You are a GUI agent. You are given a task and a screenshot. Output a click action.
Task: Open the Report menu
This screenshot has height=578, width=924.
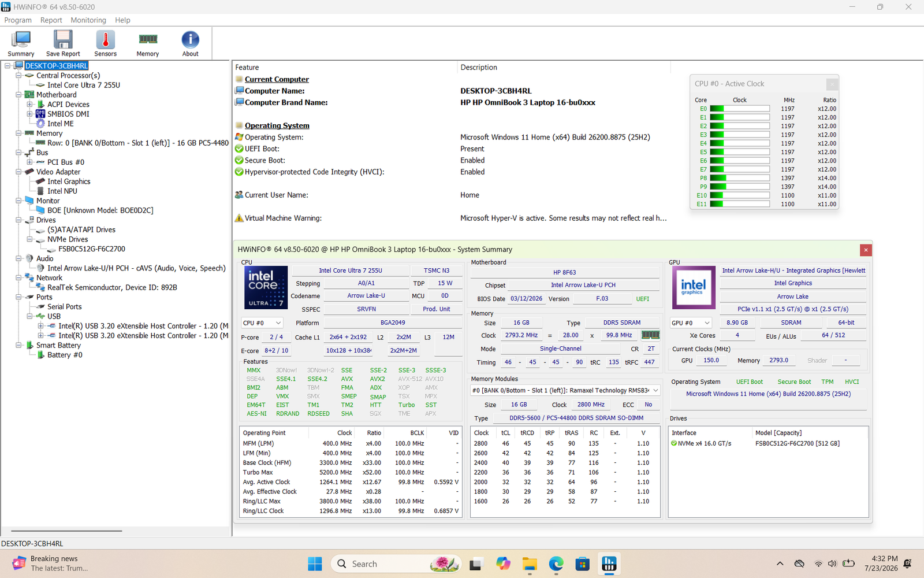(51, 20)
